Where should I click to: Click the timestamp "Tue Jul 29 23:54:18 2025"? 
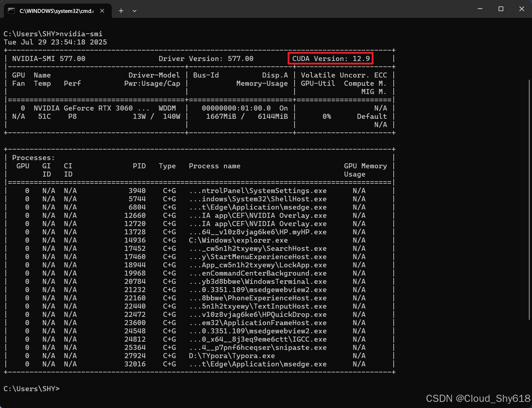[55, 42]
